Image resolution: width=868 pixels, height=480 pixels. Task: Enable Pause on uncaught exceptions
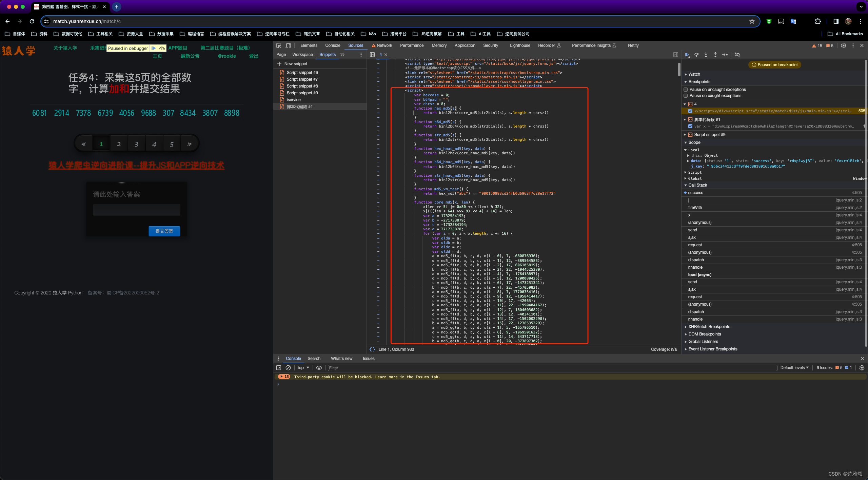point(686,90)
